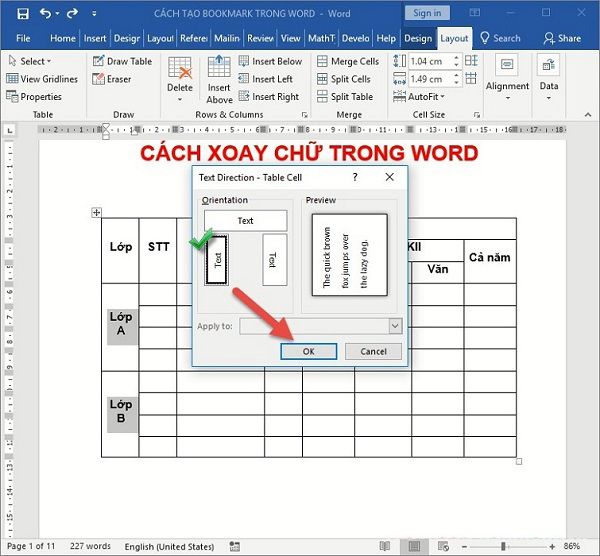
Task: Open the File menu tab
Action: 23,38
